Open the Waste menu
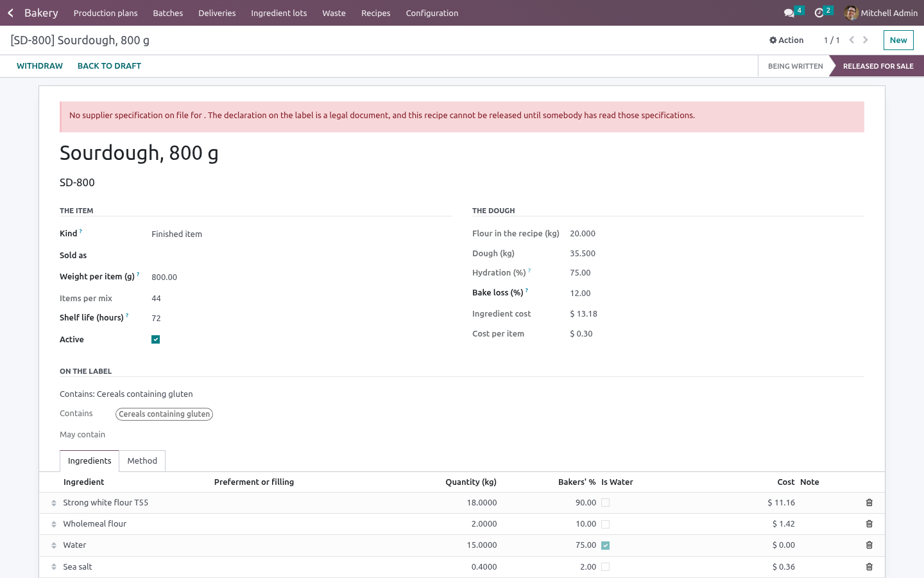This screenshot has width=924, height=578. click(x=334, y=13)
